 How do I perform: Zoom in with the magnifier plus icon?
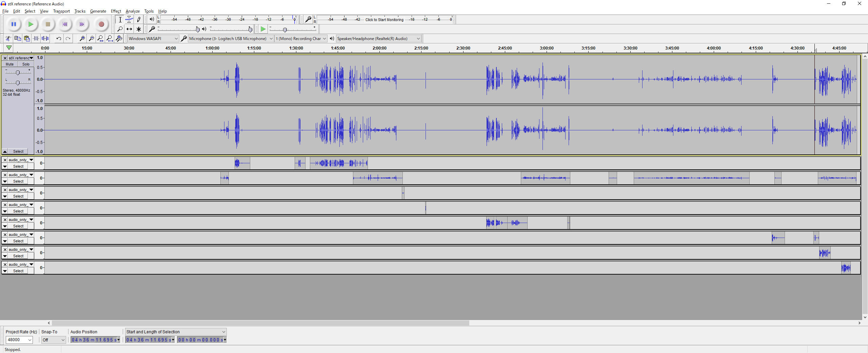tap(82, 39)
